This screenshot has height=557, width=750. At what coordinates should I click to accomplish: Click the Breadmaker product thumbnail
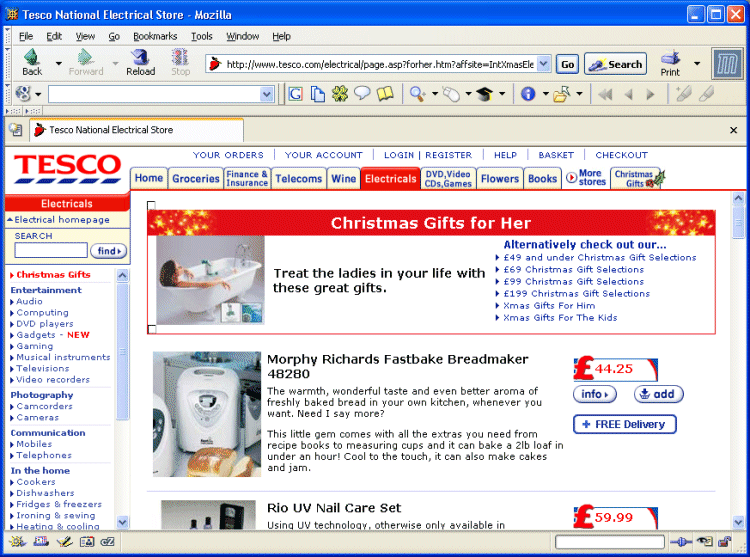207,414
